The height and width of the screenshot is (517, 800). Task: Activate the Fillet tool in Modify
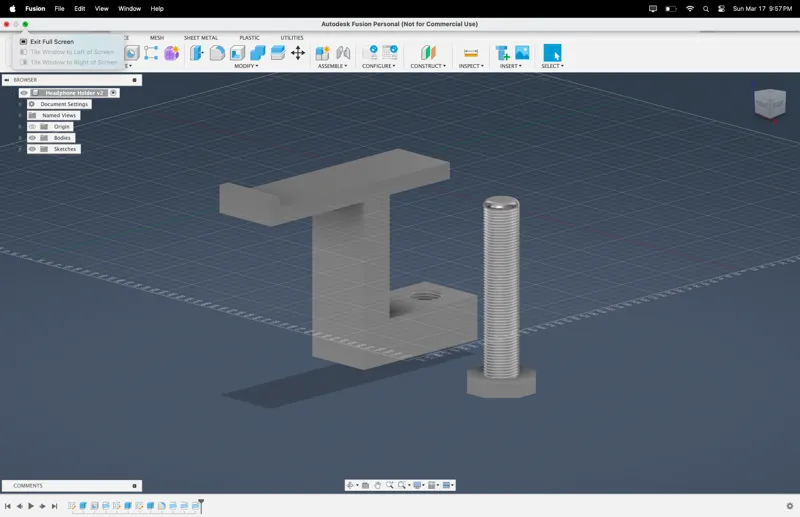click(x=217, y=53)
